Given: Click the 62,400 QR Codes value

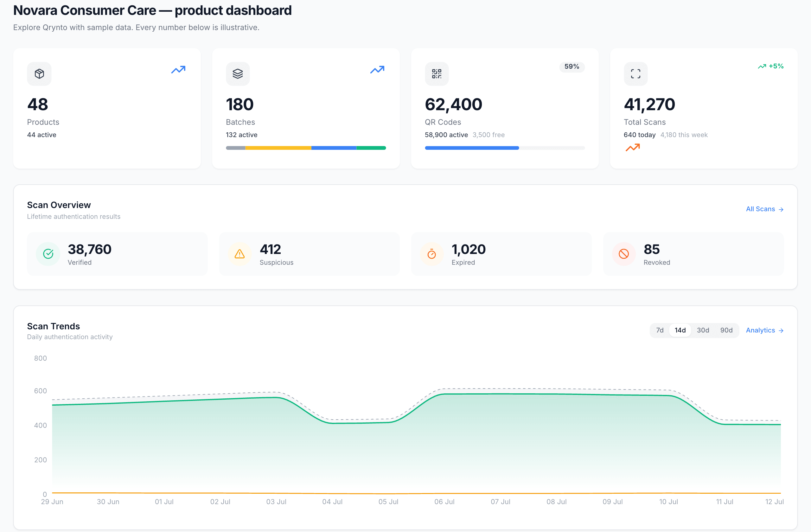Looking at the screenshot, I should 454,104.
